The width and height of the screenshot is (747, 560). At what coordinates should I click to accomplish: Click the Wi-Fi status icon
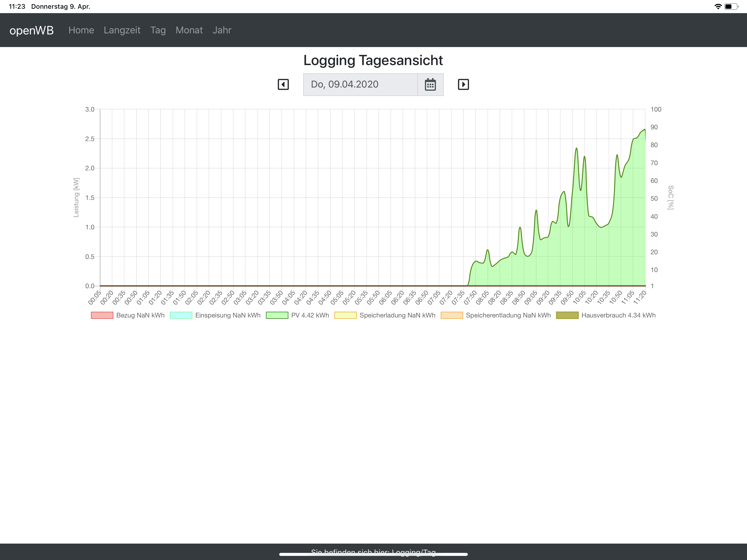(718, 6)
